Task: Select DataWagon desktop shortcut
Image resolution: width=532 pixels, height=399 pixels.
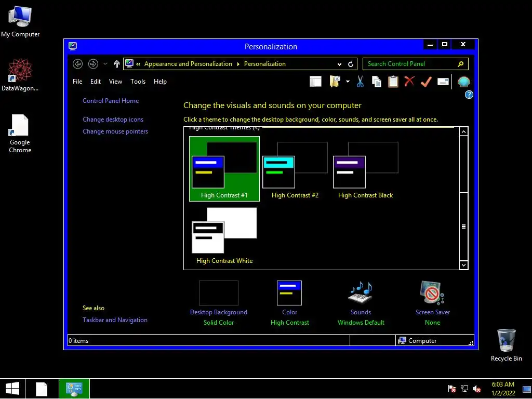Action: click(20, 75)
